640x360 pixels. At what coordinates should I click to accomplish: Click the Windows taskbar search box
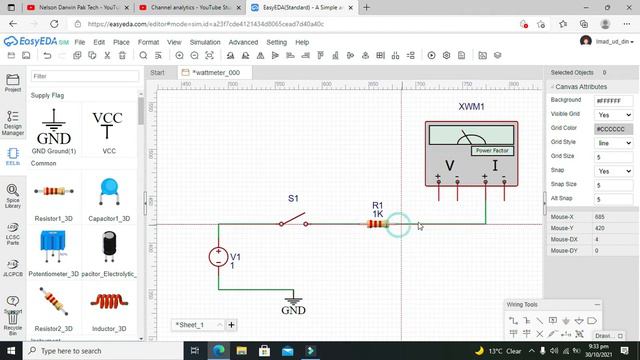coord(103,351)
